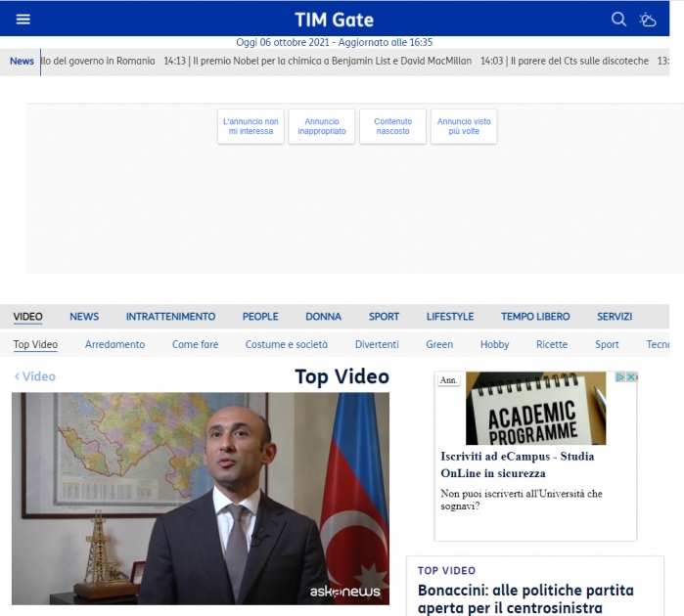Screen dimensions: 684x616
Task: Open the hamburger menu icon
Action: [x=23, y=20]
